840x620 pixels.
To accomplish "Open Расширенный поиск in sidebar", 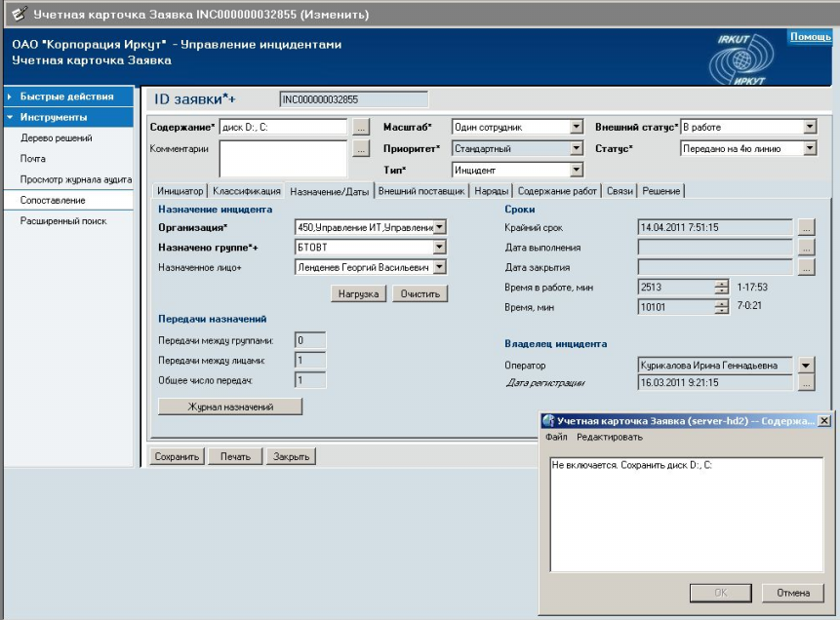I will coord(63,221).
